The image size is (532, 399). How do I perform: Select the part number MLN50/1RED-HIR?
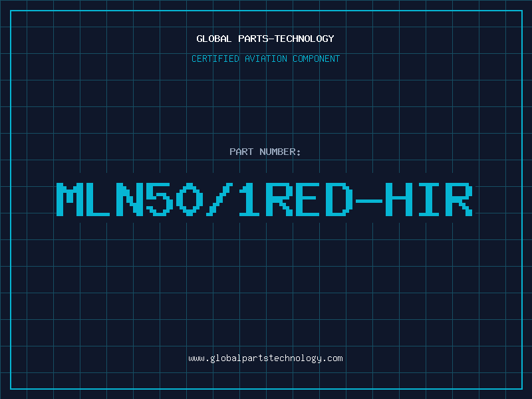point(265,199)
